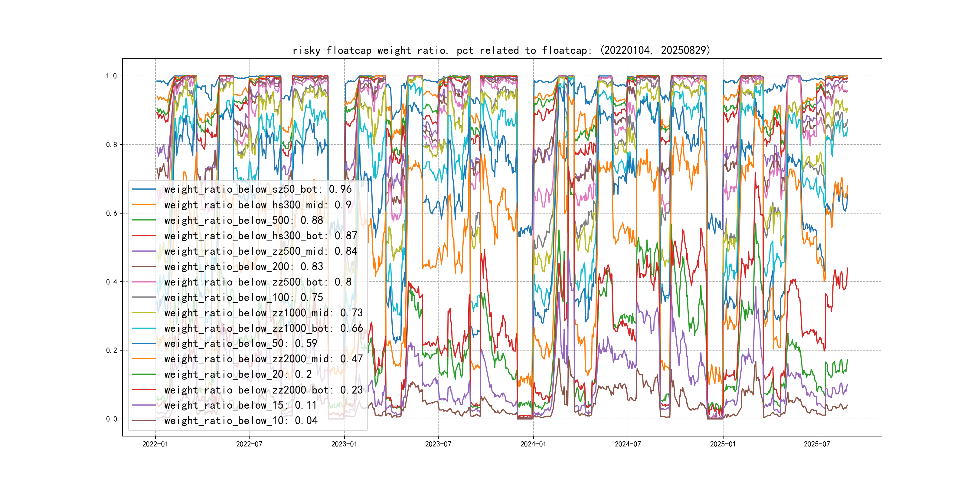The width and height of the screenshot is (980, 490).
Task: Click the red swatch for zz2000_bot
Action: click(x=144, y=390)
